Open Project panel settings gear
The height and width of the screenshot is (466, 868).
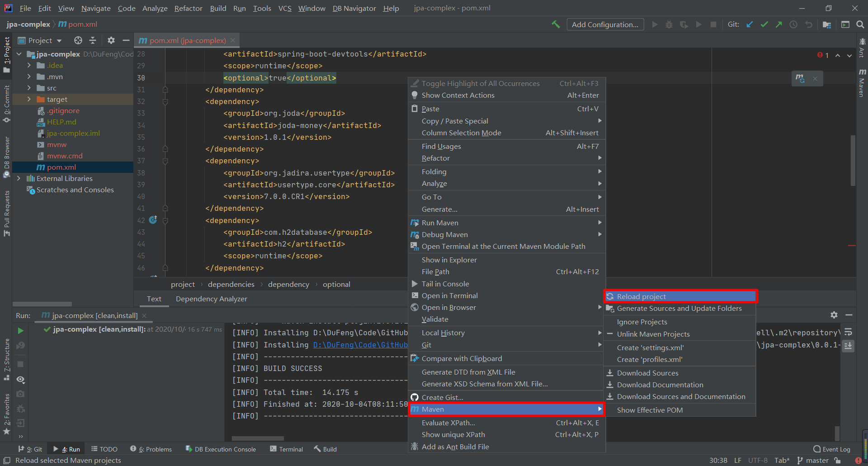(x=111, y=40)
